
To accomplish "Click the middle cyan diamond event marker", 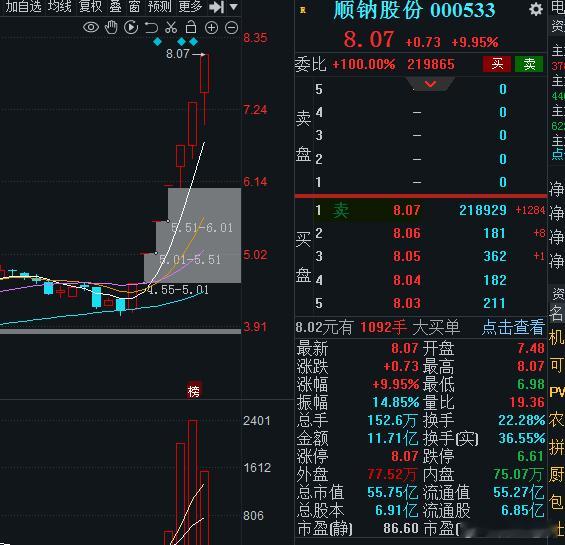I will pyautogui.click(x=182, y=42).
